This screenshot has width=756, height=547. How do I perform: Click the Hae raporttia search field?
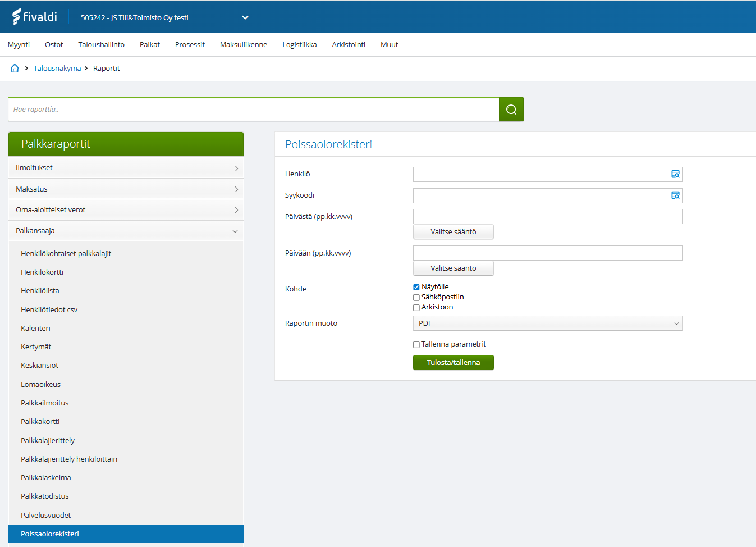click(x=254, y=110)
